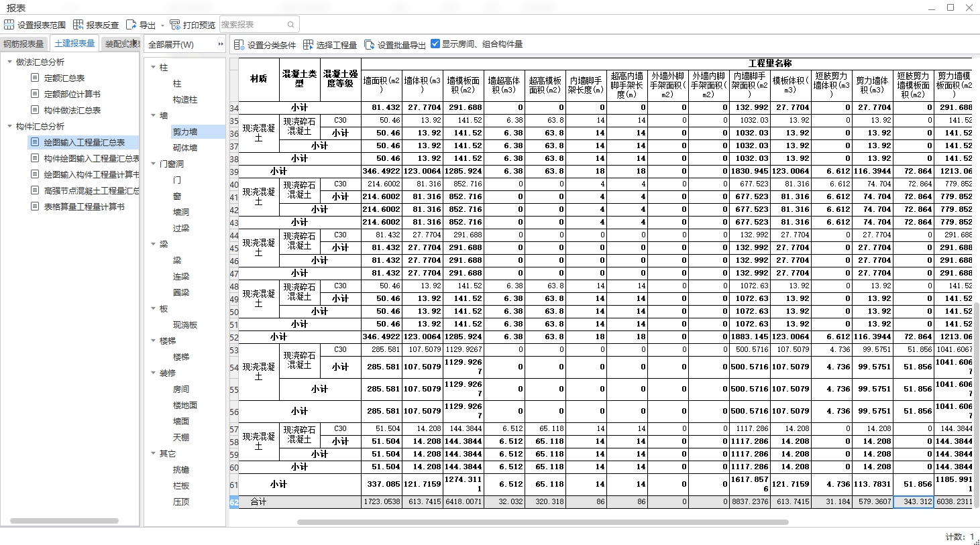980x545 pixels.
Task: Click the 选择工程量 icon
Action: (308, 45)
